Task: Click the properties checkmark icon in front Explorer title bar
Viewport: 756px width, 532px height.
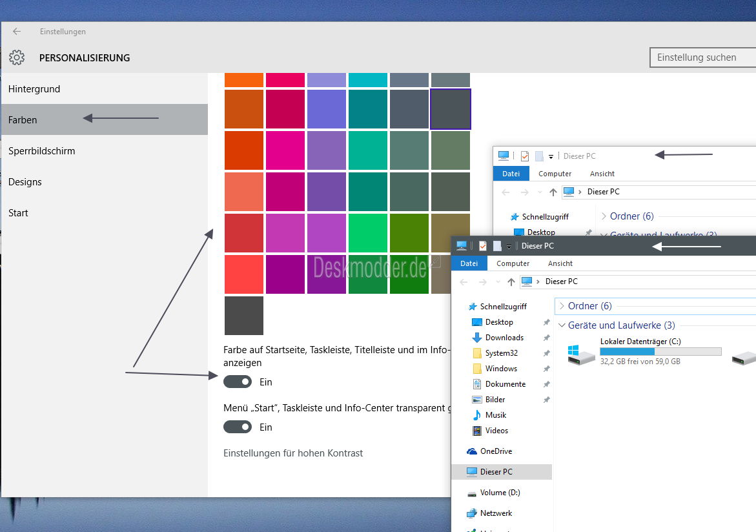Action: pos(483,246)
